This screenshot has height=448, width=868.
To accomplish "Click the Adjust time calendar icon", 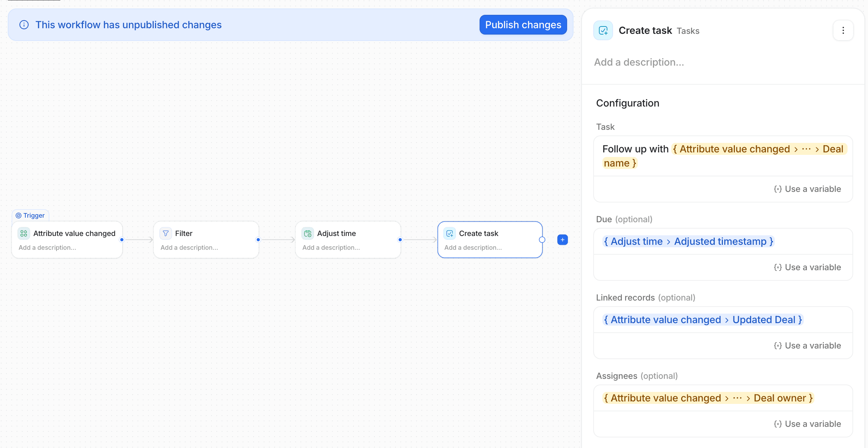I will [x=308, y=234].
